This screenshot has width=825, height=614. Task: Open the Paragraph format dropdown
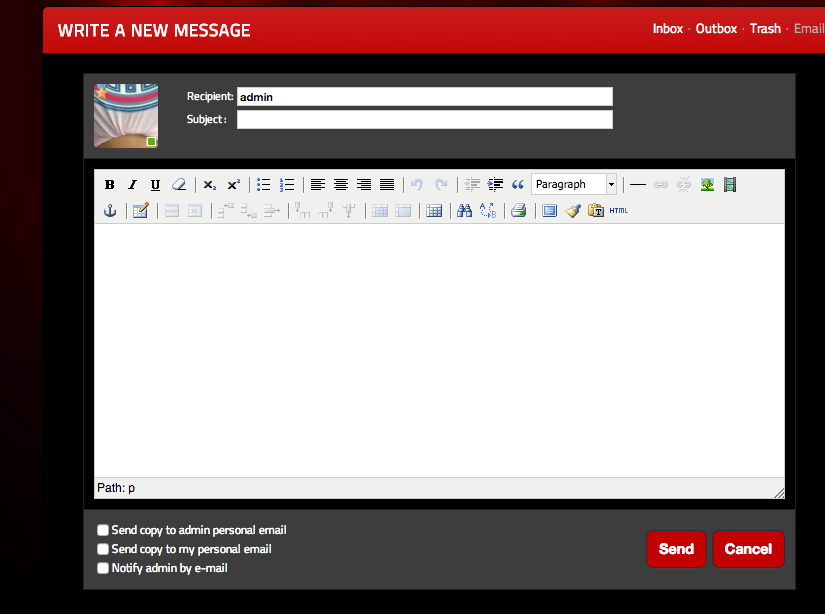[574, 185]
